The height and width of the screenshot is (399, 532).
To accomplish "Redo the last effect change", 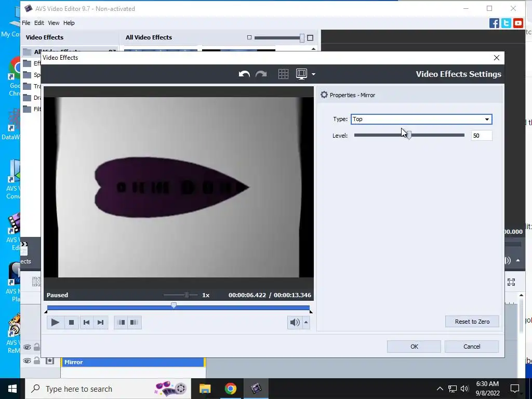I will [x=261, y=74].
